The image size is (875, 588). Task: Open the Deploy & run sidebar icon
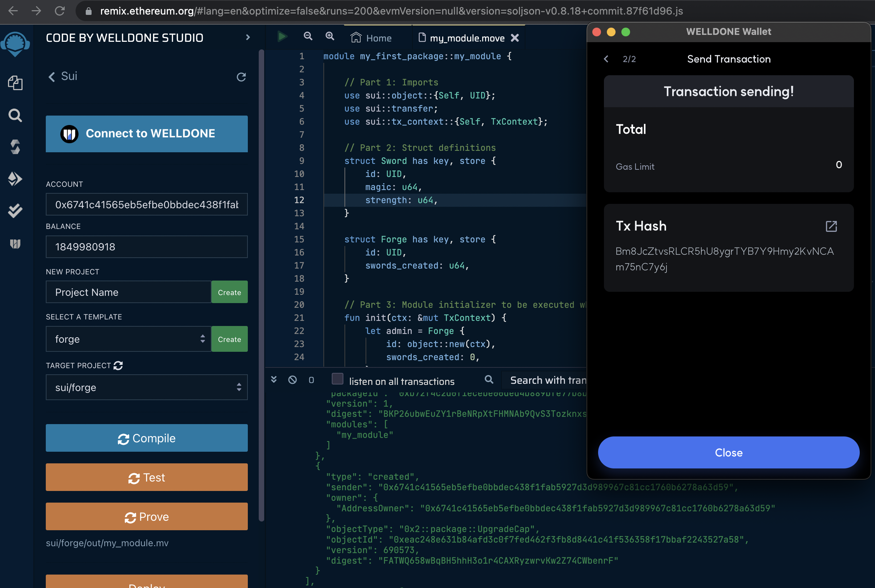15,179
